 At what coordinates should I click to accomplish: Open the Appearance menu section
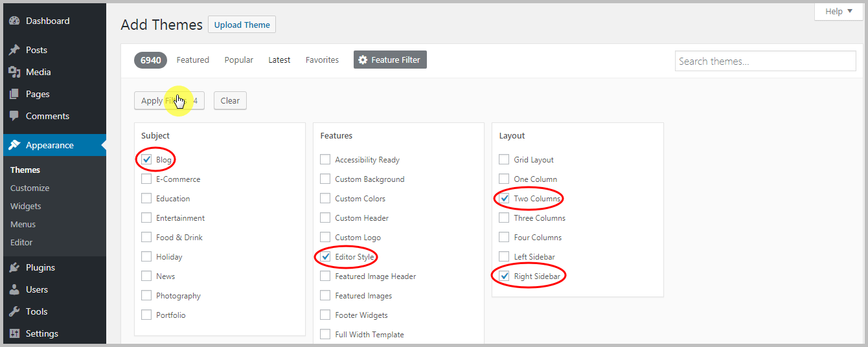click(49, 145)
